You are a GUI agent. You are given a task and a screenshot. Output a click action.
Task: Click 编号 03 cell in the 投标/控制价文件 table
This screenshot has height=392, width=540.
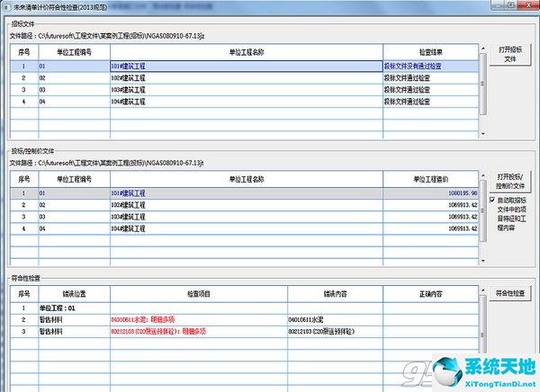(x=75, y=217)
